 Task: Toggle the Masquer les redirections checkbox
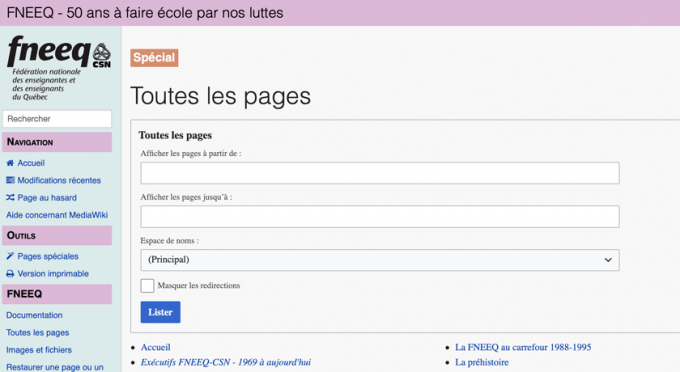click(147, 286)
